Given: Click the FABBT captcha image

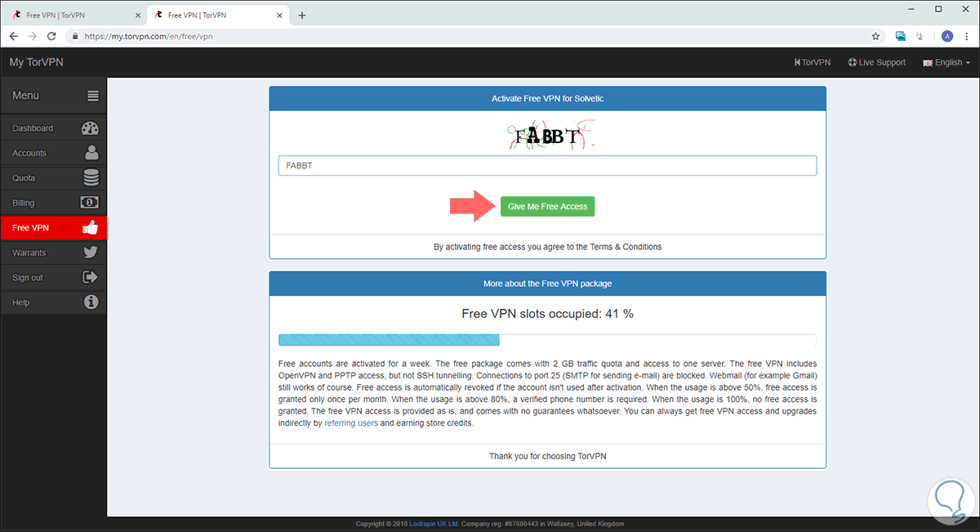Looking at the screenshot, I should [x=550, y=136].
